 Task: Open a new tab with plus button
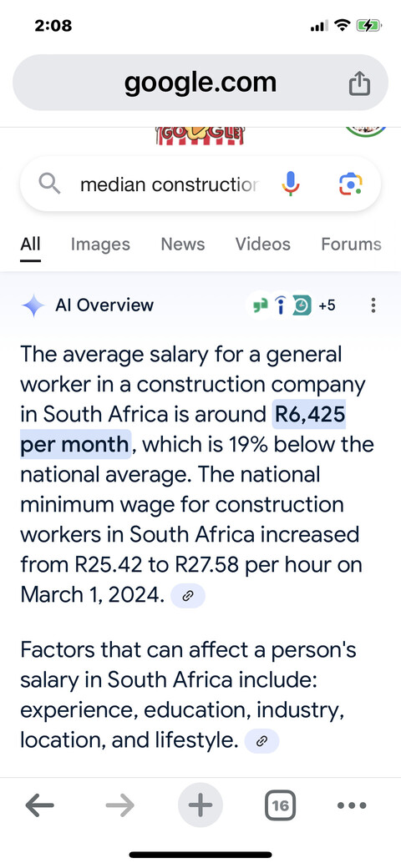(x=200, y=805)
